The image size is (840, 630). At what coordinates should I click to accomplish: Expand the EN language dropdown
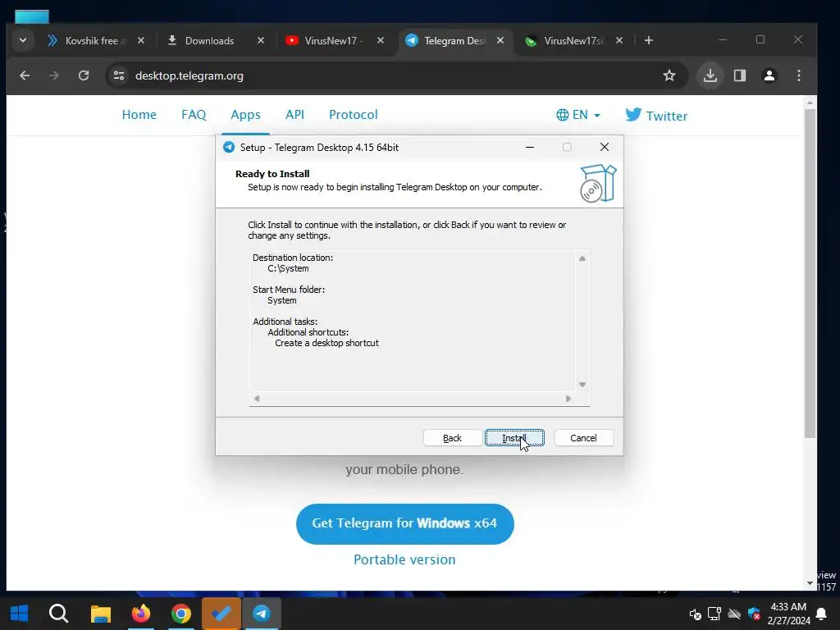[578, 115]
